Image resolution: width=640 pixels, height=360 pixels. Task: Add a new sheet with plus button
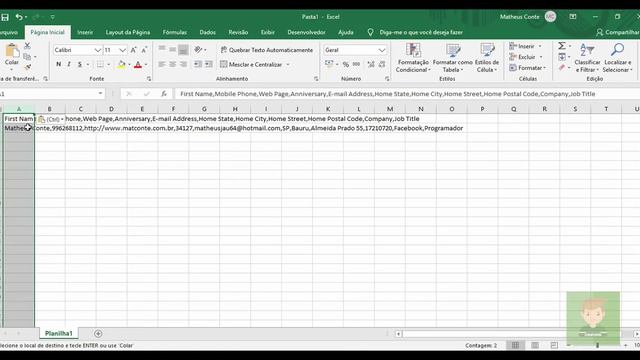coord(98,333)
